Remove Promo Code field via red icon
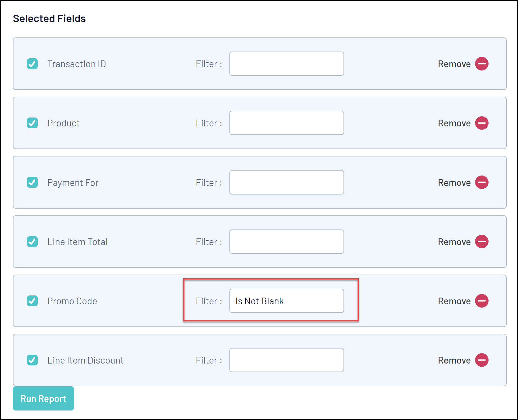The width and height of the screenshot is (518, 420). click(x=482, y=301)
